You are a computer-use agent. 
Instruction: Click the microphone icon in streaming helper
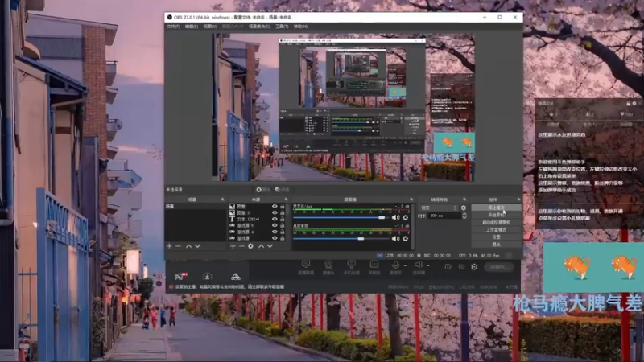(x=395, y=265)
